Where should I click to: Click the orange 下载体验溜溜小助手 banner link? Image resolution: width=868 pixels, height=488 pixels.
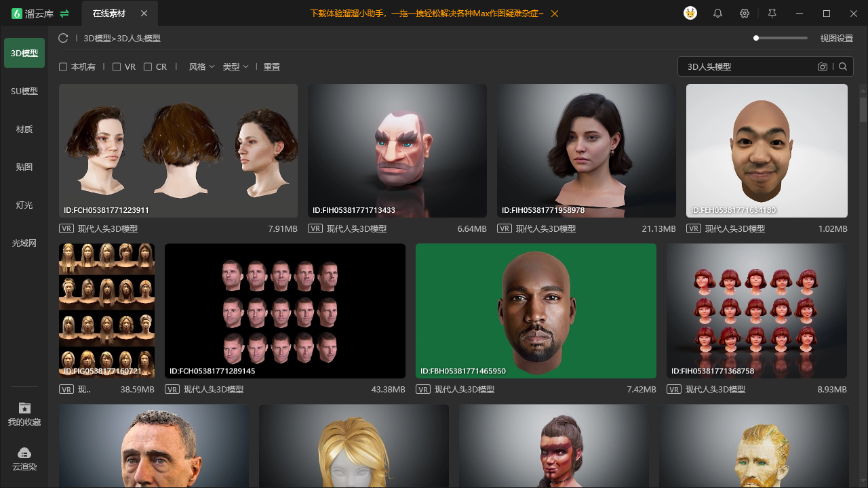pyautogui.click(x=427, y=14)
